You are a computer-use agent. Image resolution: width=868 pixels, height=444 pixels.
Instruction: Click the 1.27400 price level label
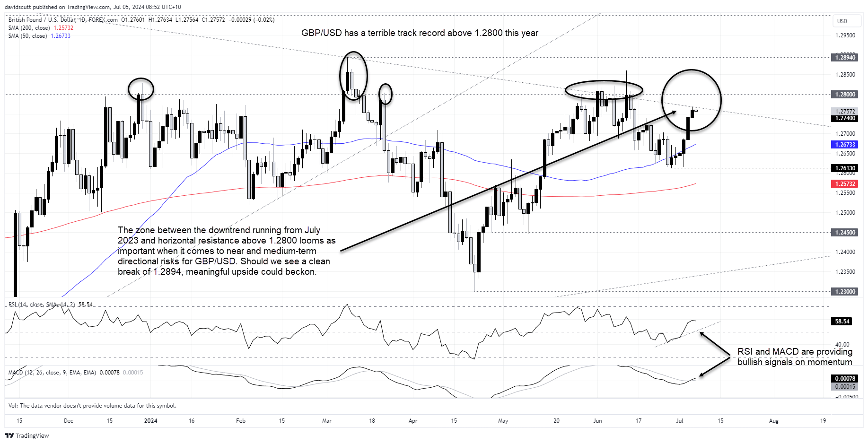click(845, 118)
